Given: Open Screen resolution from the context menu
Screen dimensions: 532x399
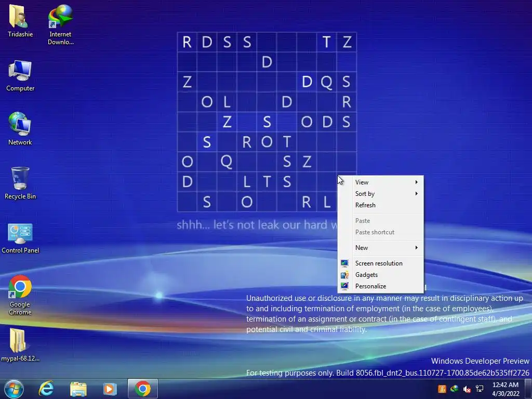Looking at the screenshot, I should (x=381, y=263).
